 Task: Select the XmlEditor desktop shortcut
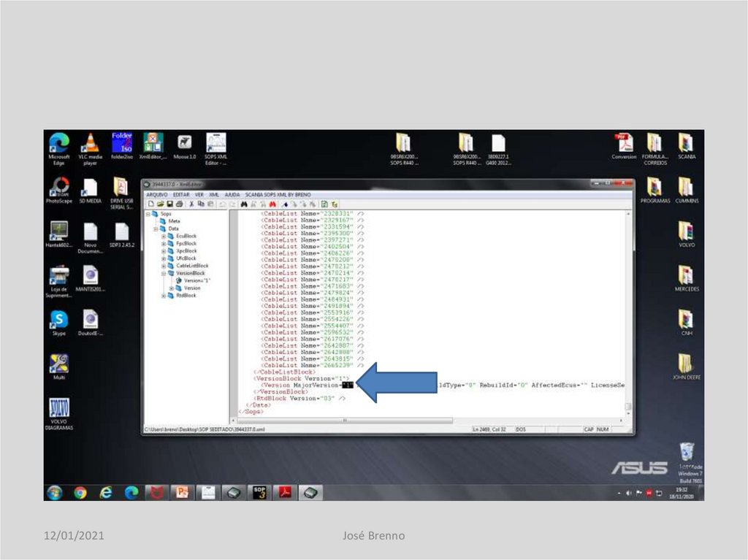pyautogui.click(x=153, y=146)
